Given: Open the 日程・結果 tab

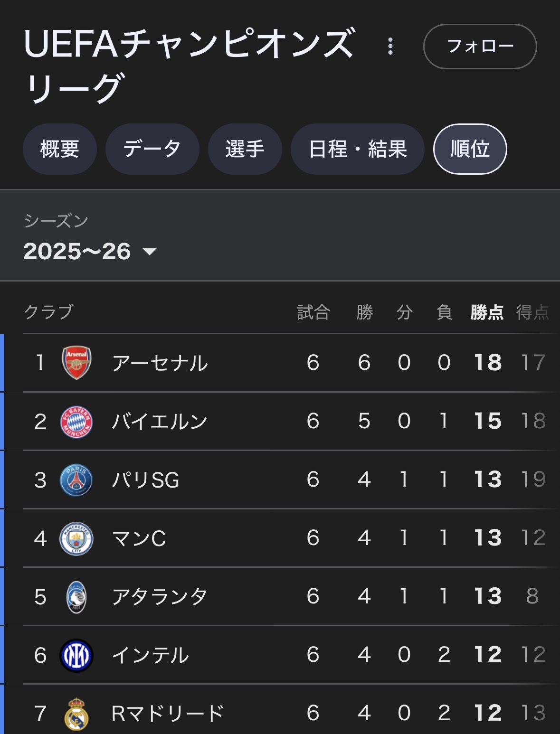Looking at the screenshot, I should [x=357, y=149].
